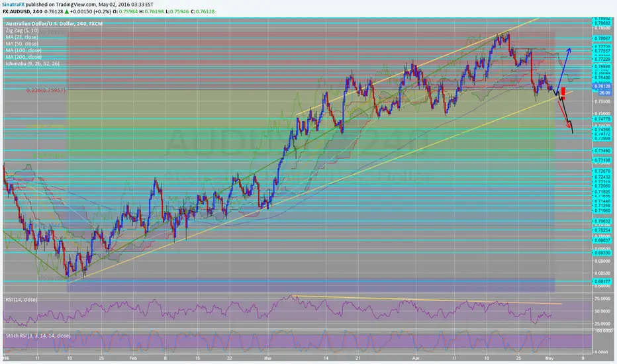Screen dimensions: 617x364
Task: Click the 0.68177 price level label
Action: click(602, 281)
